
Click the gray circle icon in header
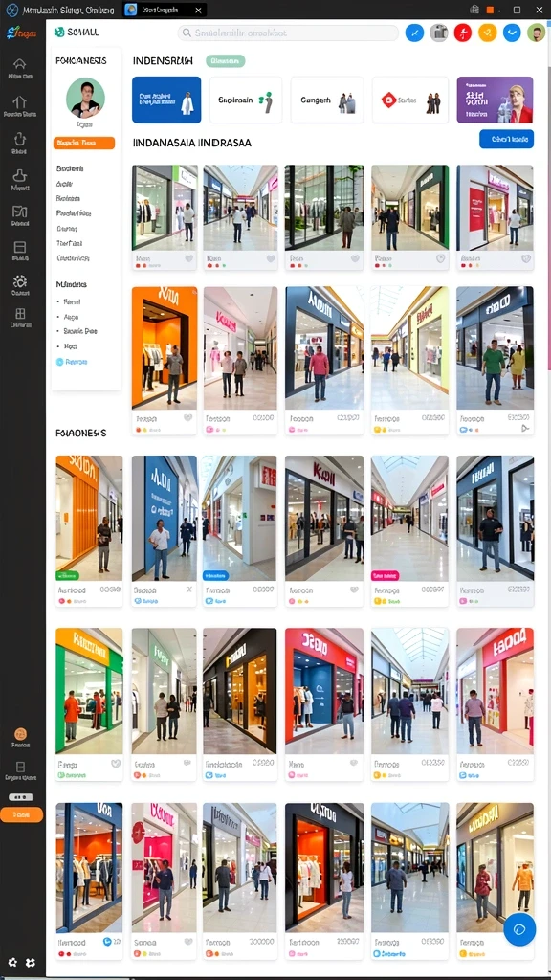pos(439,33)
